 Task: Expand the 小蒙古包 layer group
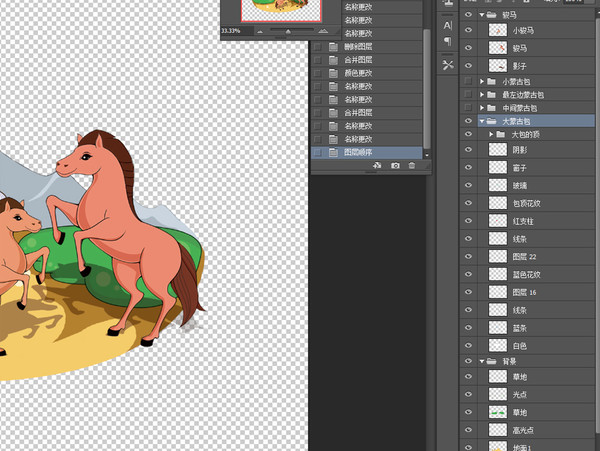coord(482,81)
